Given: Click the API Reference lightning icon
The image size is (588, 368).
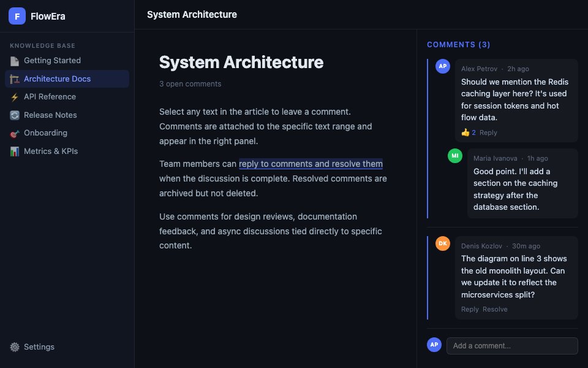Looking at the screenshot, I should click(15, 97).
